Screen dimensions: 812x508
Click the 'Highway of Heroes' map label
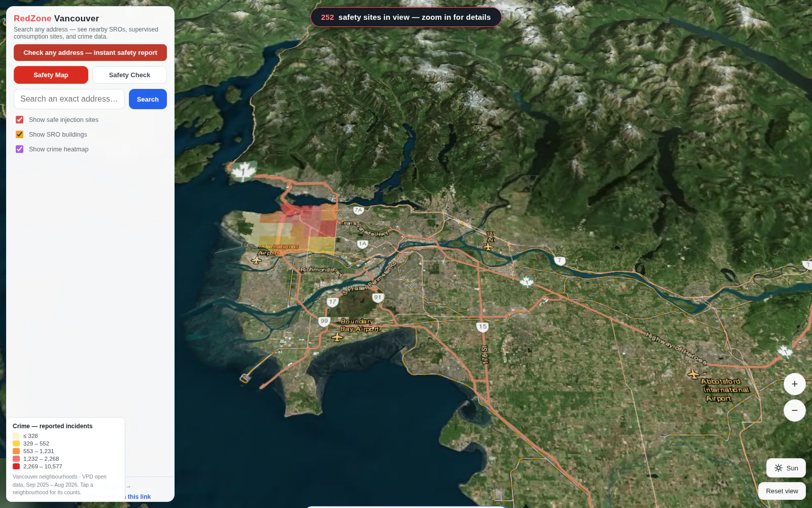coord(676,348)
